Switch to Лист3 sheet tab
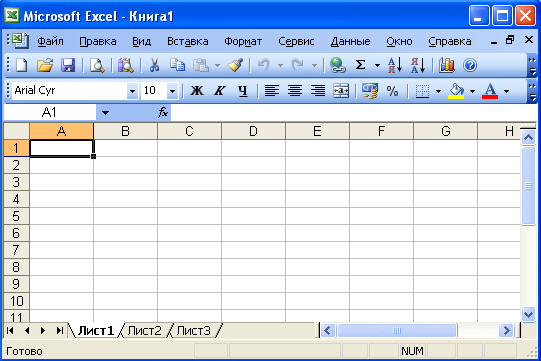This screenshot has width=541, height=361. click(193, 331)
